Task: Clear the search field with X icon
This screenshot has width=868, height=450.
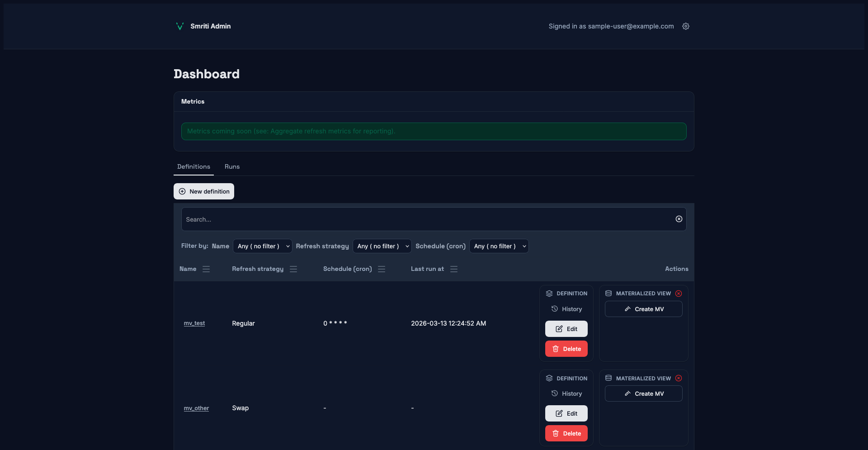Action: click(679, 219)
